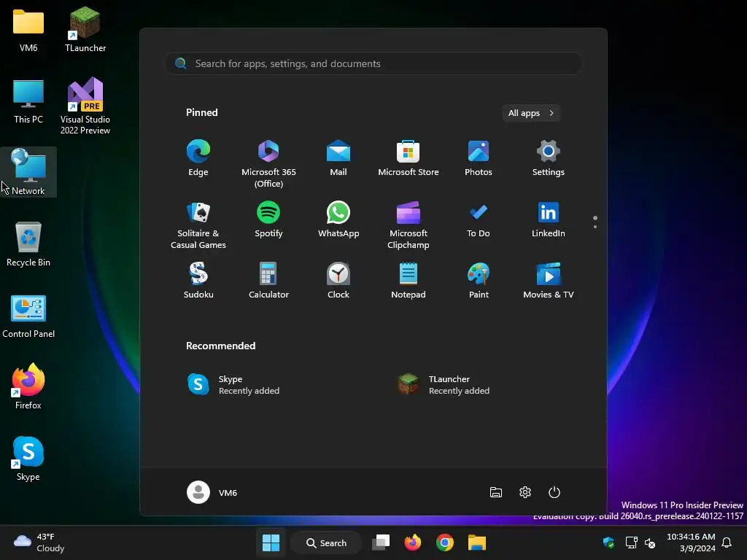The width and height of the screenshot is (747, 560).
Task: Open Windows Security tray icon
Action: coord(608,542)
